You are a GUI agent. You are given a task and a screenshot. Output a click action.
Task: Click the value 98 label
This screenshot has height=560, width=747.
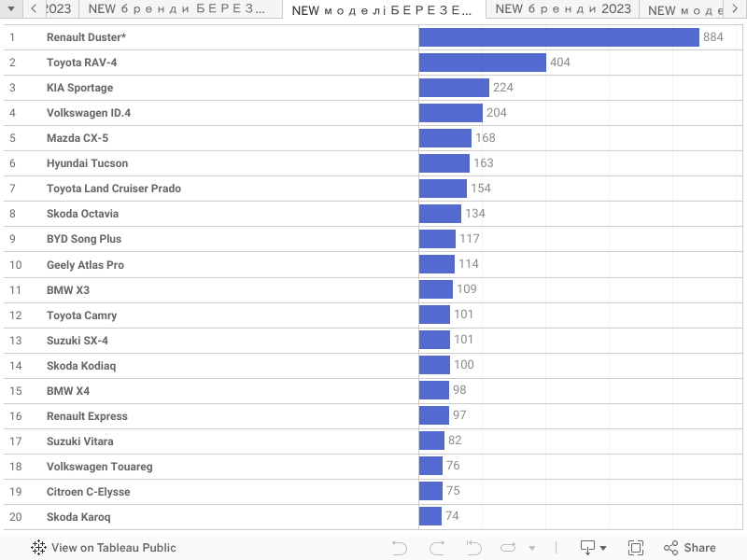point(459,390)
